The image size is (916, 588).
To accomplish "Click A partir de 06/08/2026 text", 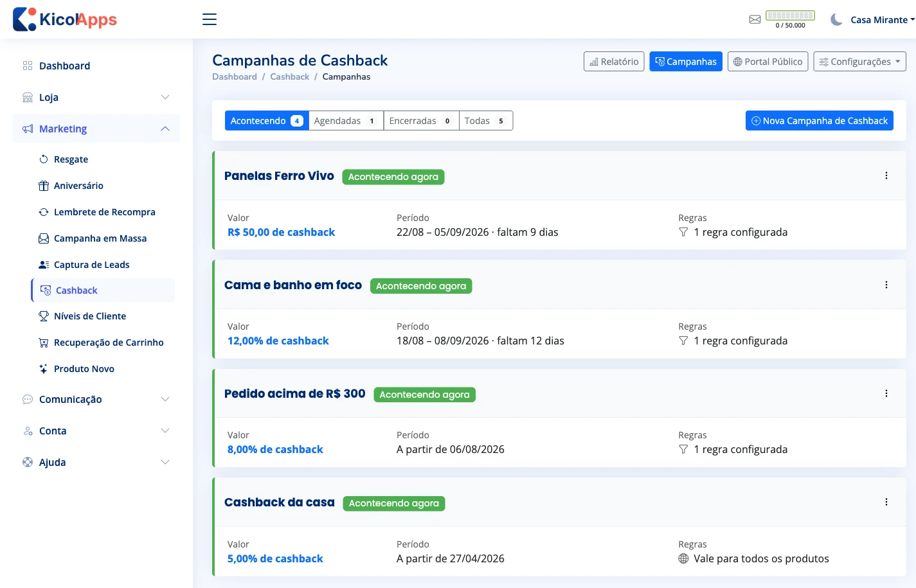I will point(451,449).
